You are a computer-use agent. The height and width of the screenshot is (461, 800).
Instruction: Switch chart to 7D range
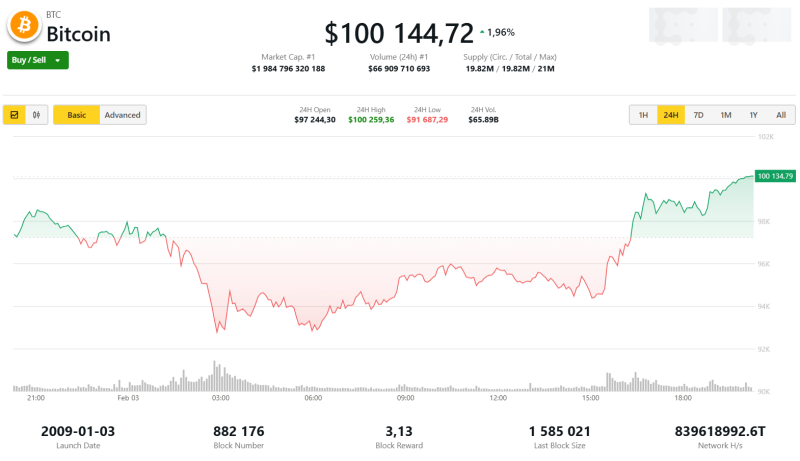point(698,115)
